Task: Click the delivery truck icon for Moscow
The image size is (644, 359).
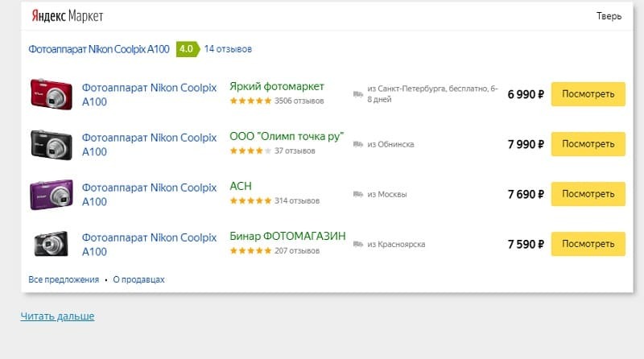Action: point(358,194)
